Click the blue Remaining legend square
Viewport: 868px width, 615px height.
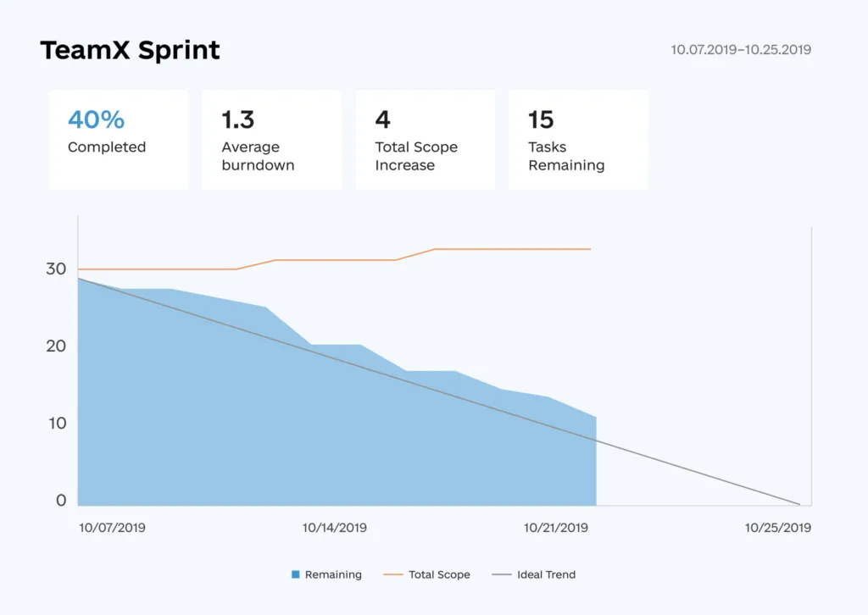pyautogui.click(x=296, y=574)
